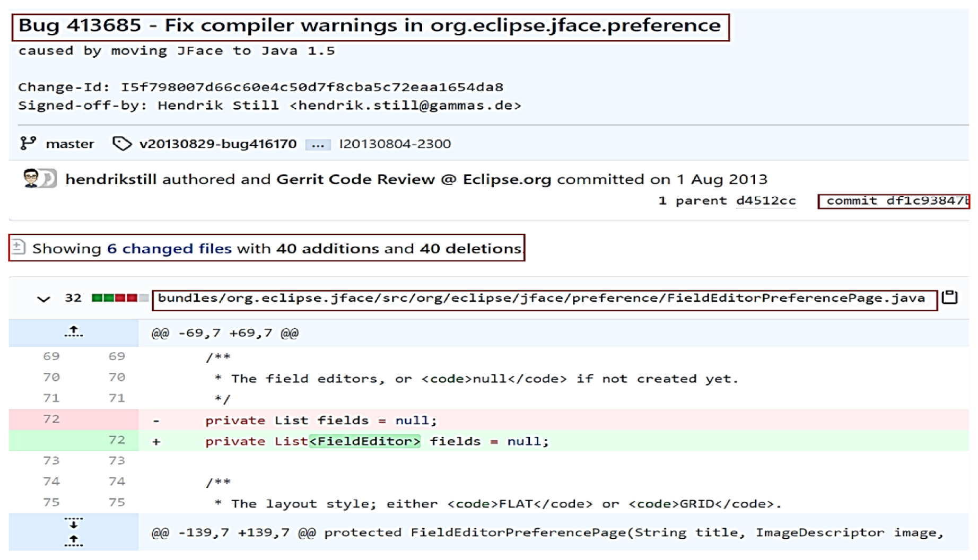
Task: Click the tag icon before v20130829-bug416170
Action: coord(121,143)
